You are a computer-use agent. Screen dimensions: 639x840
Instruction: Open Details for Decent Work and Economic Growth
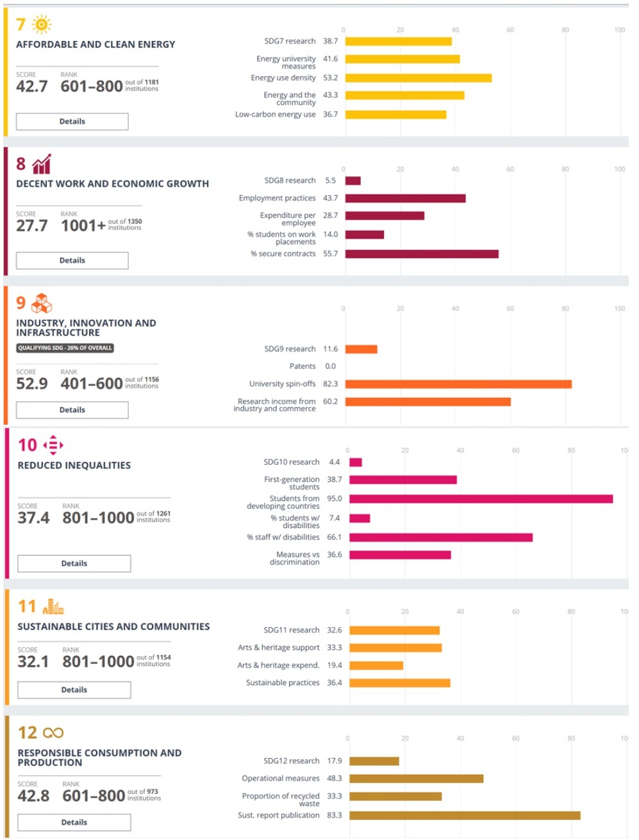click(72, 261)
